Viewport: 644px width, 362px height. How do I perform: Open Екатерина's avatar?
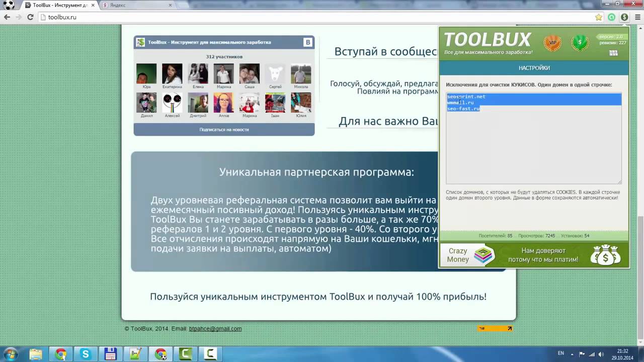point(172,73)
